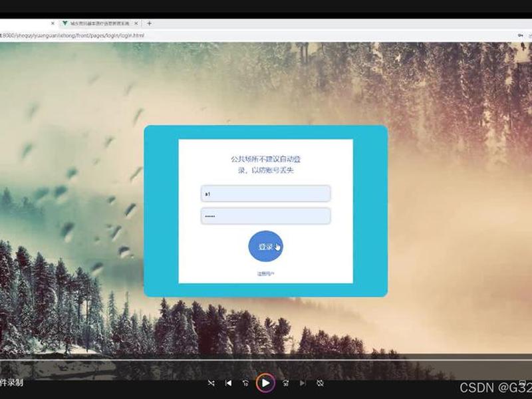Rewind 10 seconds
The width and height of the screenshot is (532, 399).
pos(245,383)
